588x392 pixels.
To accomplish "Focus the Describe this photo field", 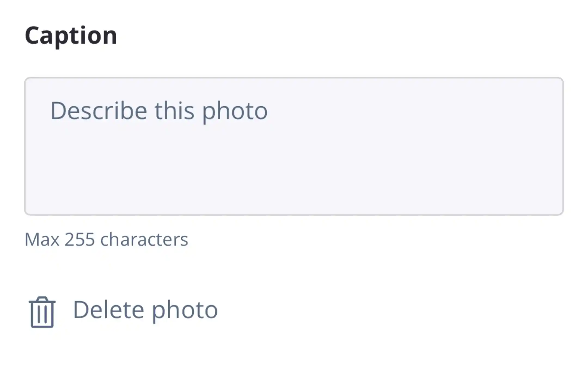I will point(294,146).
